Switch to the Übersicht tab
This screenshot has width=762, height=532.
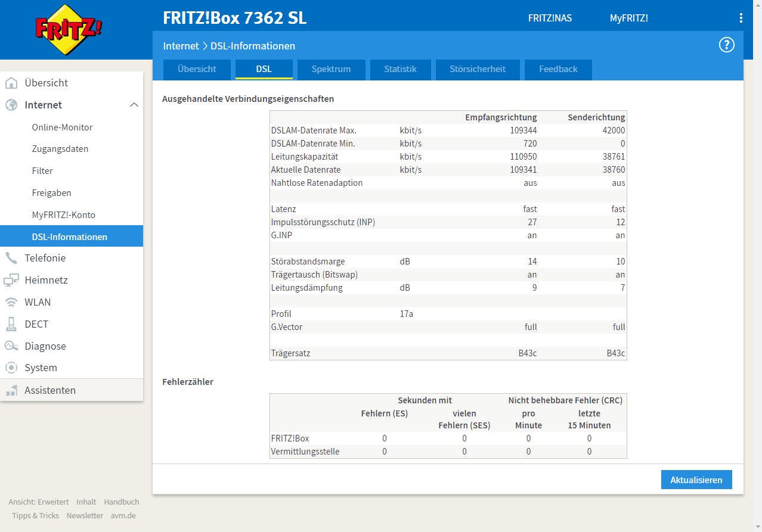coord(197,69)
